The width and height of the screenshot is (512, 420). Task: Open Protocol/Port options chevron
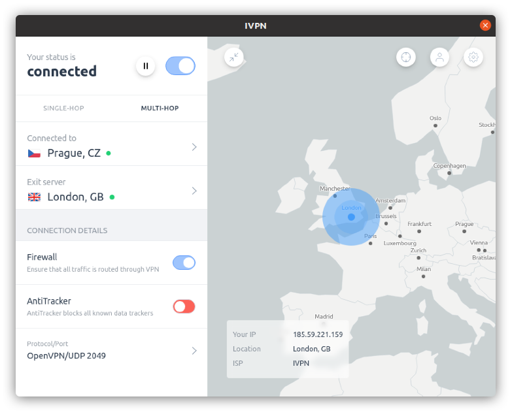pyautogui.click(x=194, y=351)
